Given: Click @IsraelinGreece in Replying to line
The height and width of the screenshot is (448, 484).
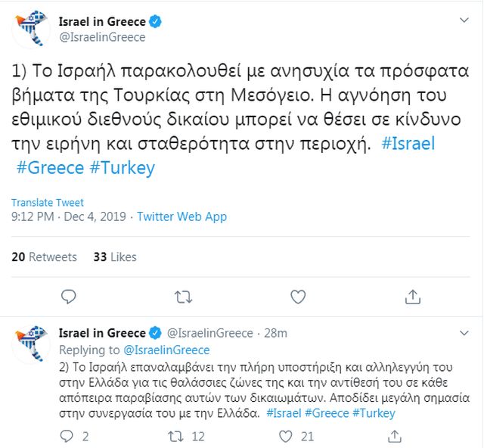Looking at the screenshot, I should (166, 350).
